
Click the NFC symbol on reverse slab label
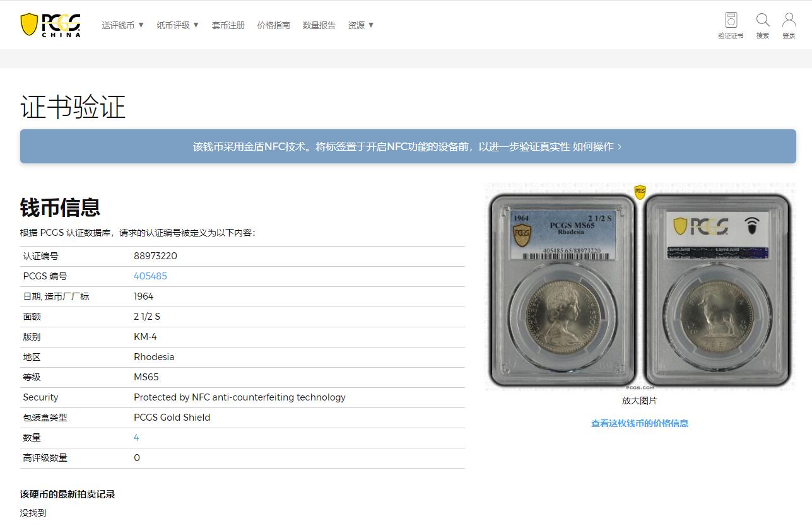751,226
